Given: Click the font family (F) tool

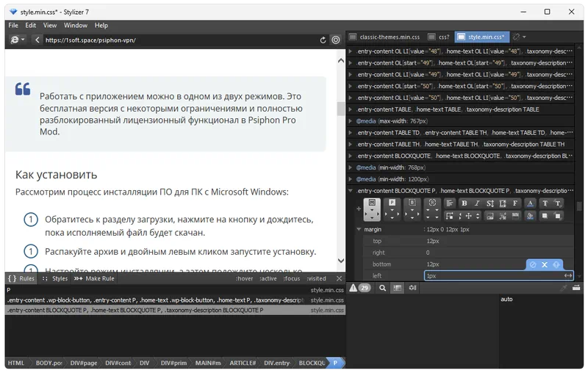Looking at the screenshot, I should pyautogui.click(x=515, y=203).
